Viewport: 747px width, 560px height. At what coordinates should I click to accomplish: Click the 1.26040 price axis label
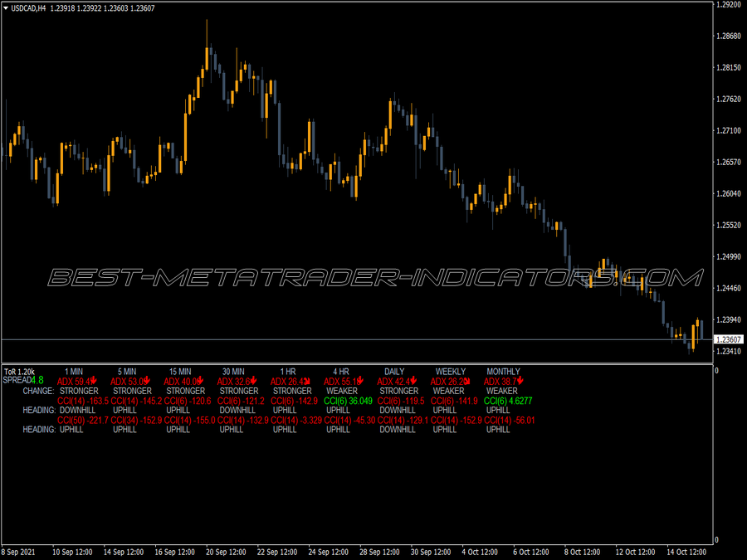tap(729, 193)
